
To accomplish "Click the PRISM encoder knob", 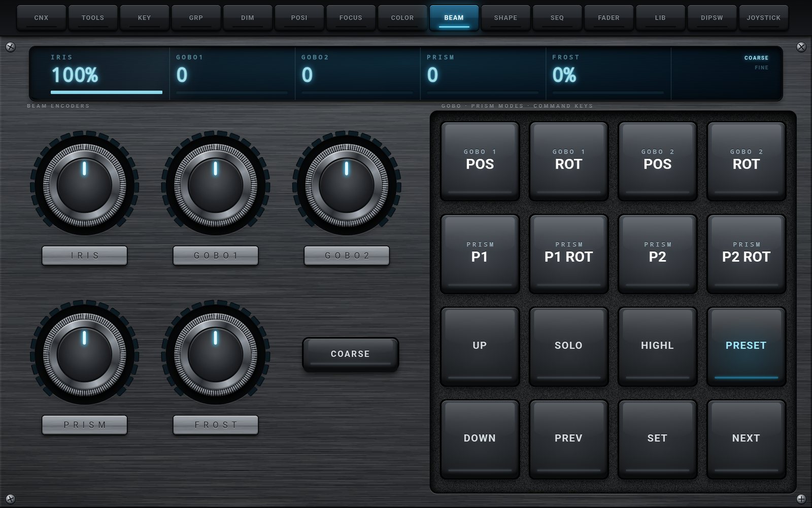I will 84,354.
